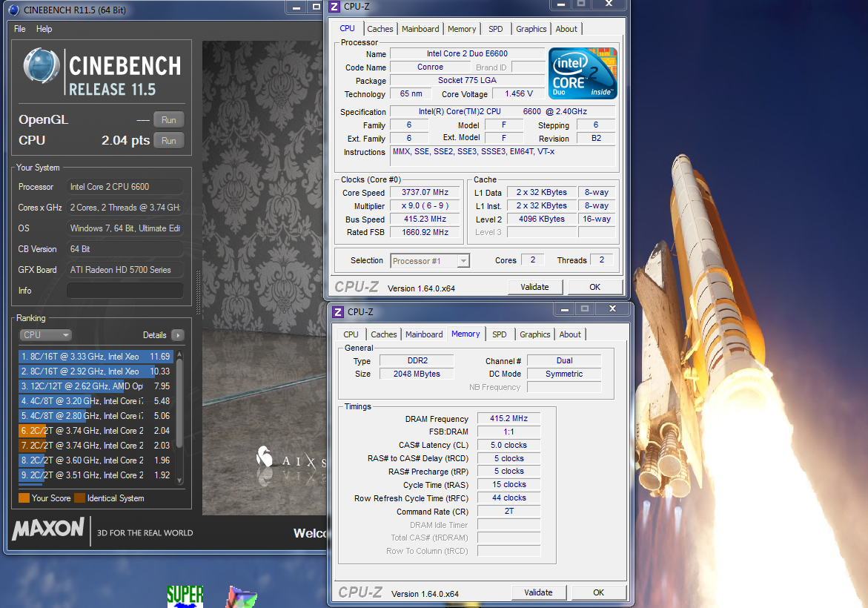Click the Info input field in Your System
The image size is (868, 608).
[125, 290]
